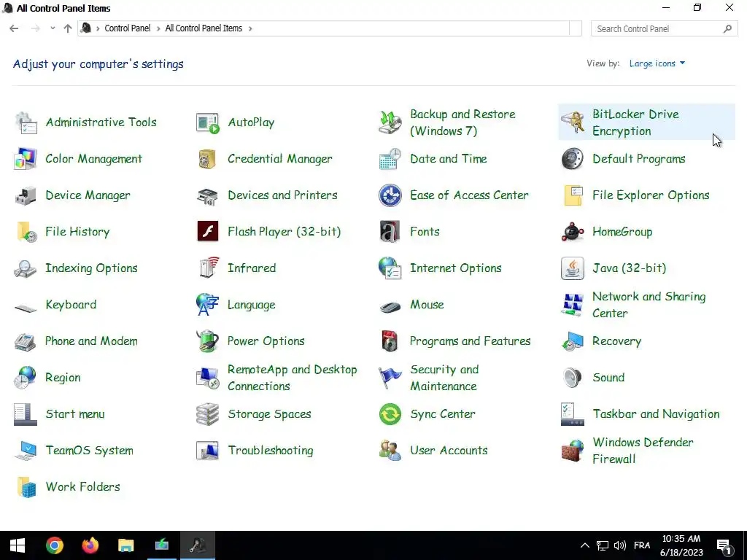Open Taskbar and Navigation link

[656, 414]
